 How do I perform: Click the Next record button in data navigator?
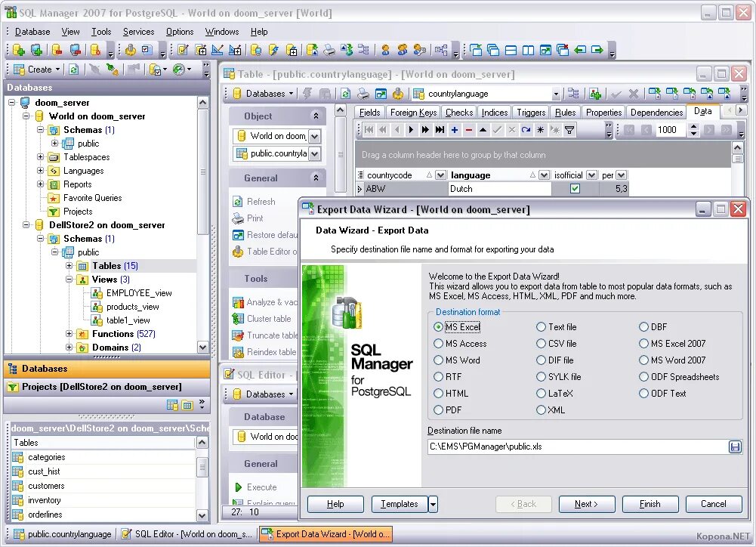pos(411,129)
